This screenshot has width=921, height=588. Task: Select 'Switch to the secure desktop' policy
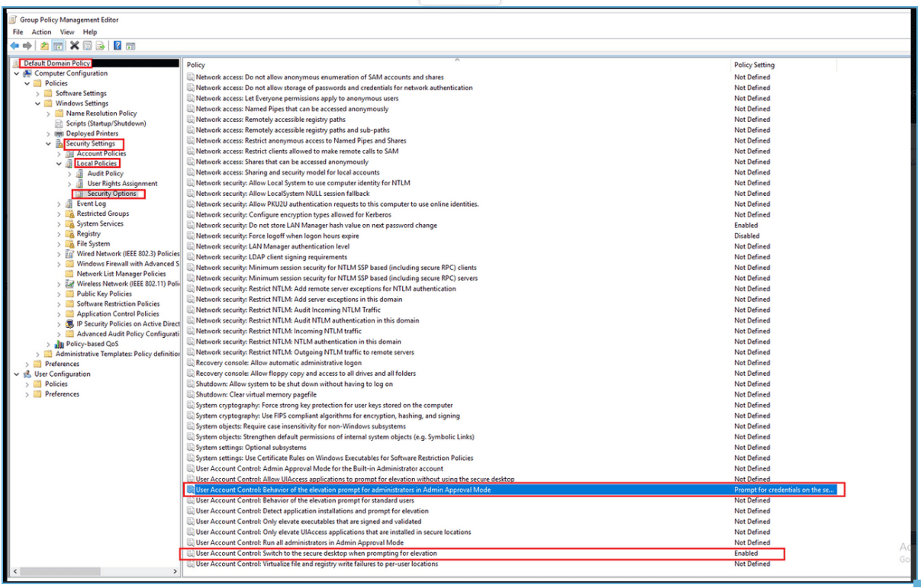[x=316, y=554]
